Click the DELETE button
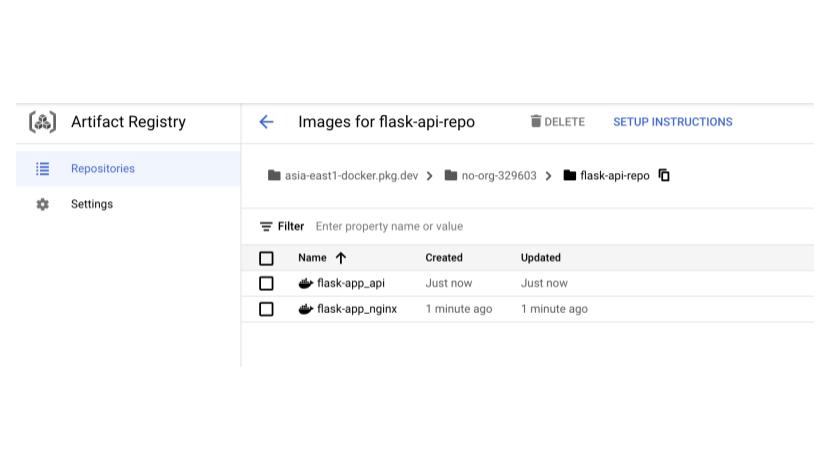 557,122
